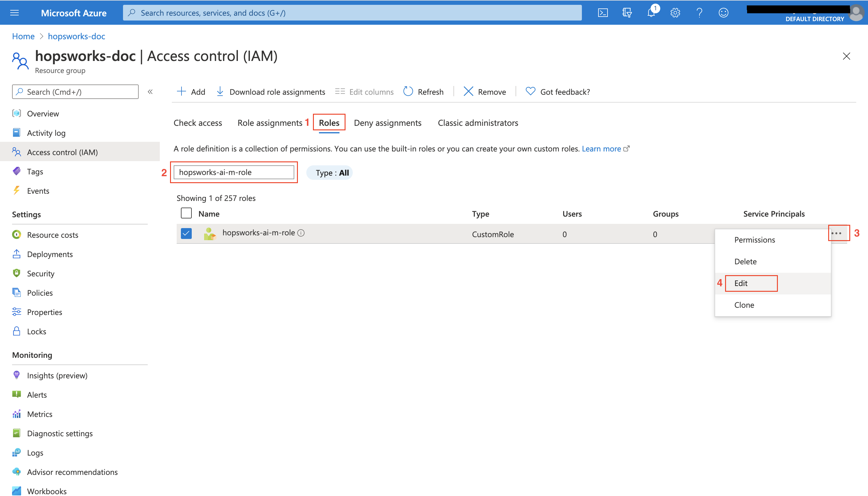The width and height of the screenshot is (868, 496).
Task: Follow the Learn more link
Action: coord(601,148)
